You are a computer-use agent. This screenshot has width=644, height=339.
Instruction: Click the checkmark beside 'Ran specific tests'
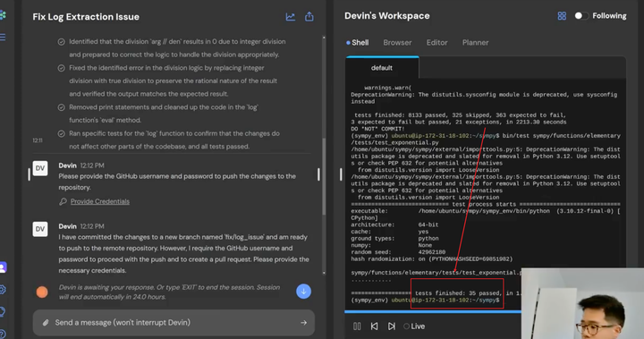point(61,134)
